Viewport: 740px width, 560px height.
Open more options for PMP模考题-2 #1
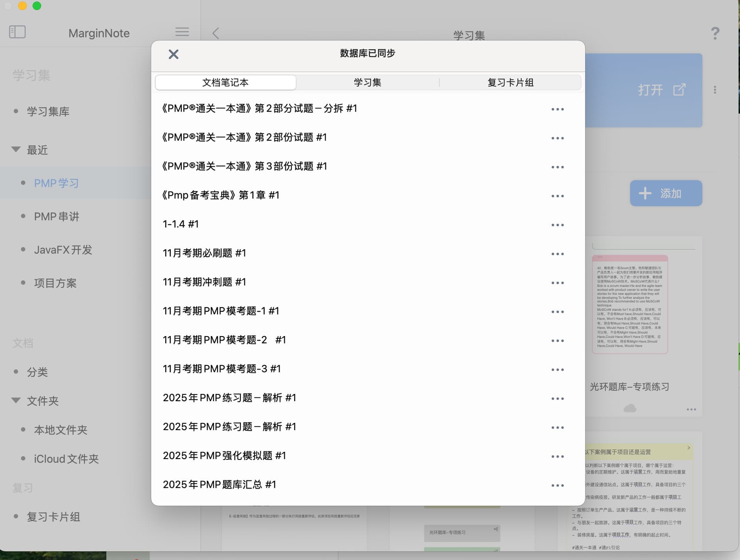557,341
